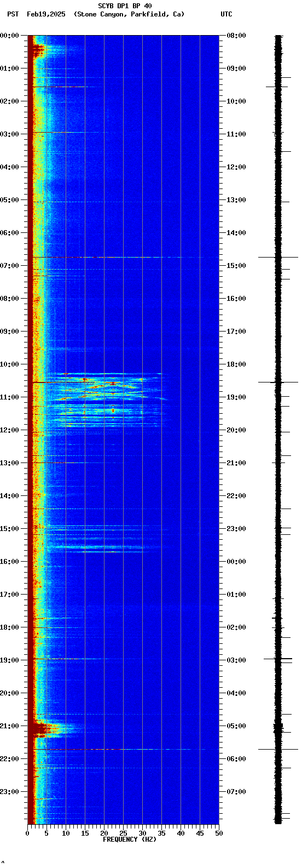Select the '09:00' label on the UTC axis
The image size is (302, 868).
tap(236, 68)
